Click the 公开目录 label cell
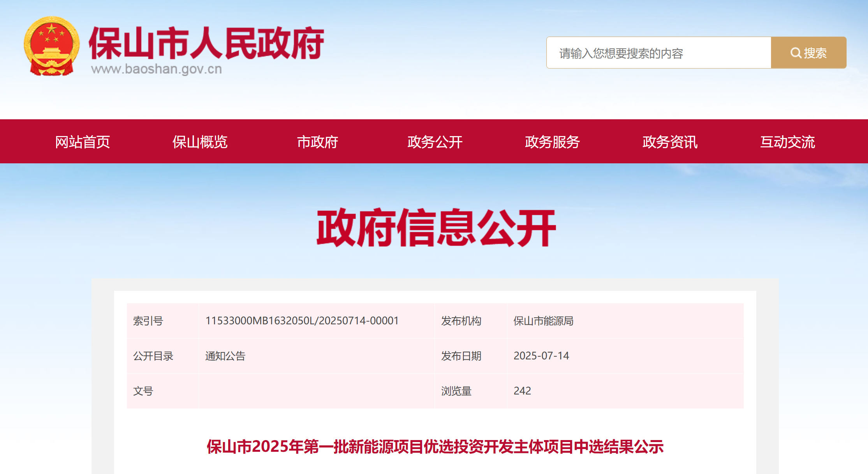 click(163, 356)
